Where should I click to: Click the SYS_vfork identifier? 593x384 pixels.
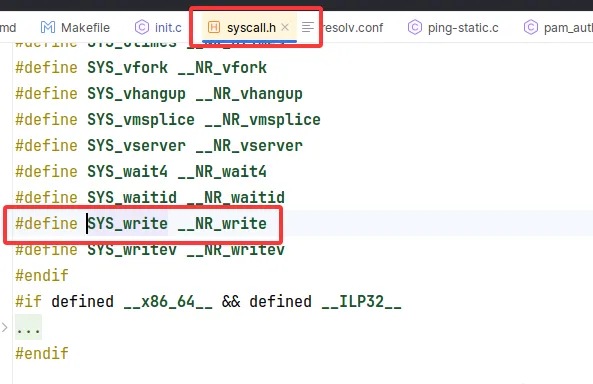coord(127,68)
